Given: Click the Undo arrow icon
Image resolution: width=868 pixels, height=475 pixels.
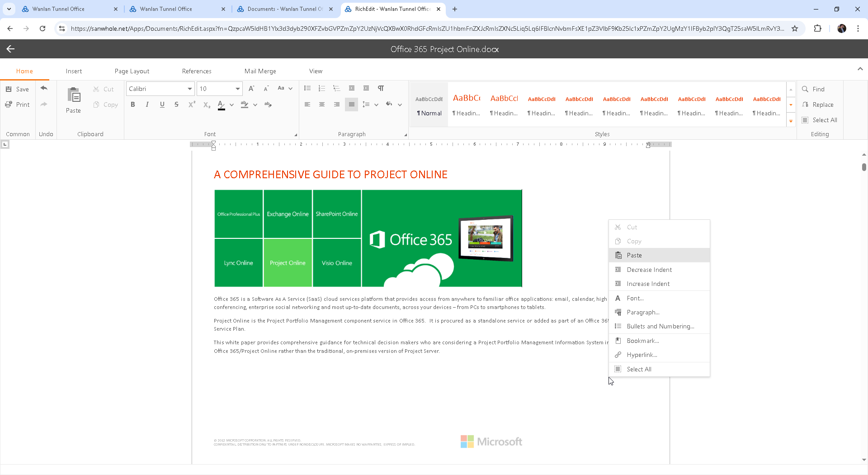Looking at the screenshot, I should coord(44,88).
